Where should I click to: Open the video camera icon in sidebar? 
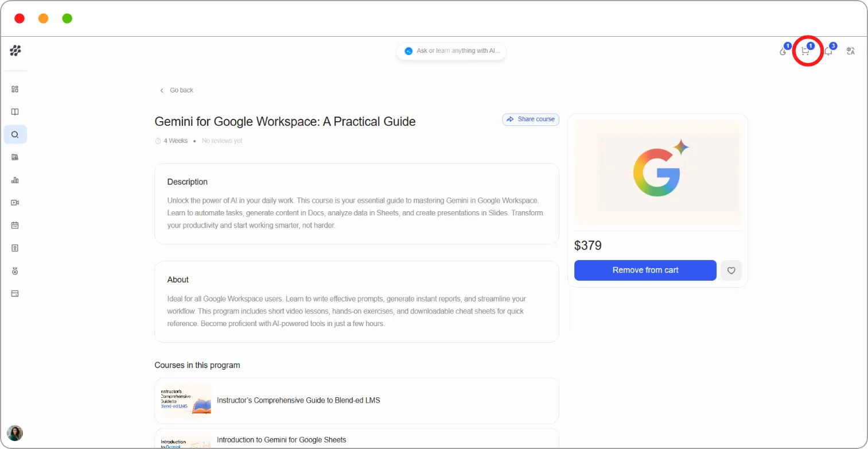pyautogui.click(x=15, y=203)
